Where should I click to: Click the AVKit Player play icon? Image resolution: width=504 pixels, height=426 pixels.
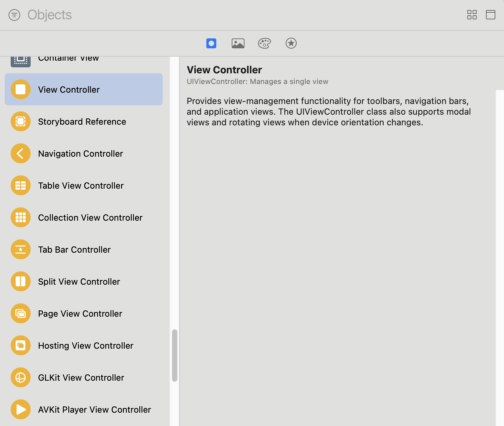pos(21,409)
